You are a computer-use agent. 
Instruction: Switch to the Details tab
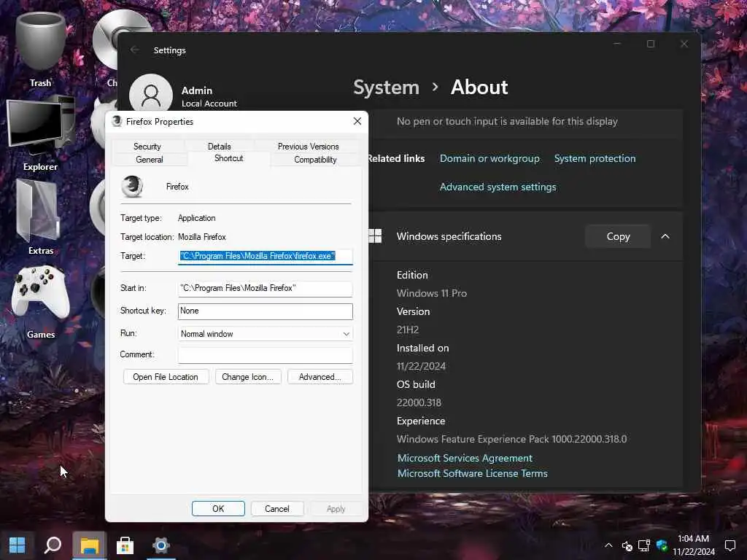point(219,146)
